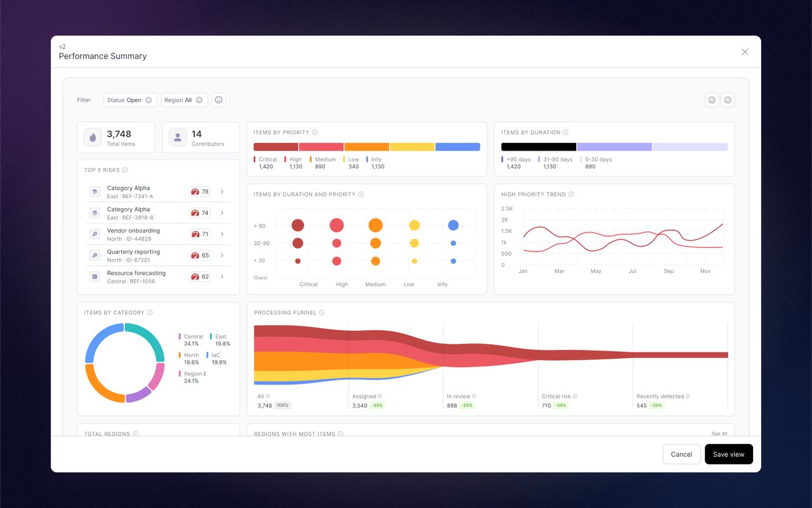This screenshot has height=508, width=812.
Task: Open the Processing Funnel info icon
Action: [322, 312]
